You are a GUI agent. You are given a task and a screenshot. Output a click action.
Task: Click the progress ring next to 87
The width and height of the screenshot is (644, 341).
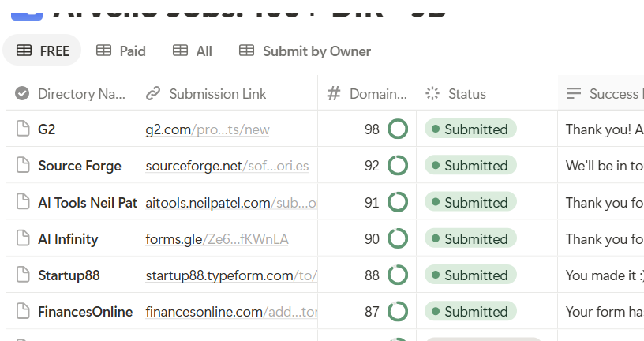point(398,312)
